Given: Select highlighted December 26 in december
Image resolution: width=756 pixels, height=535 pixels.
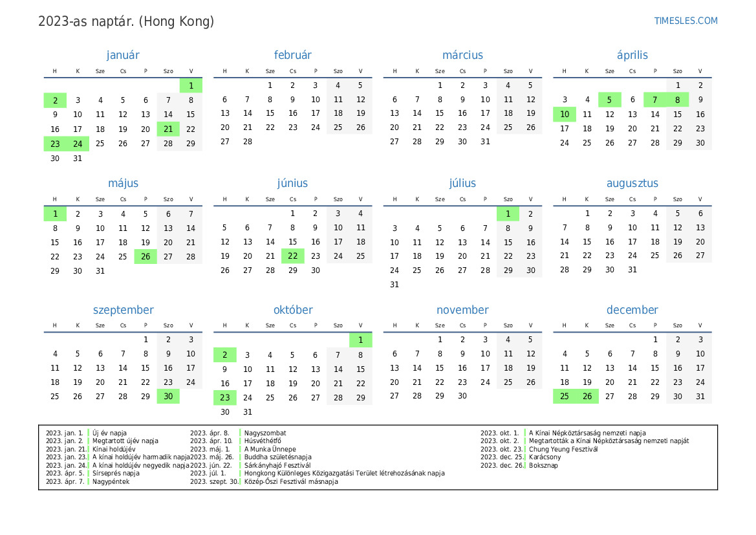Looking at the screenshot, I should click(587, 396).
